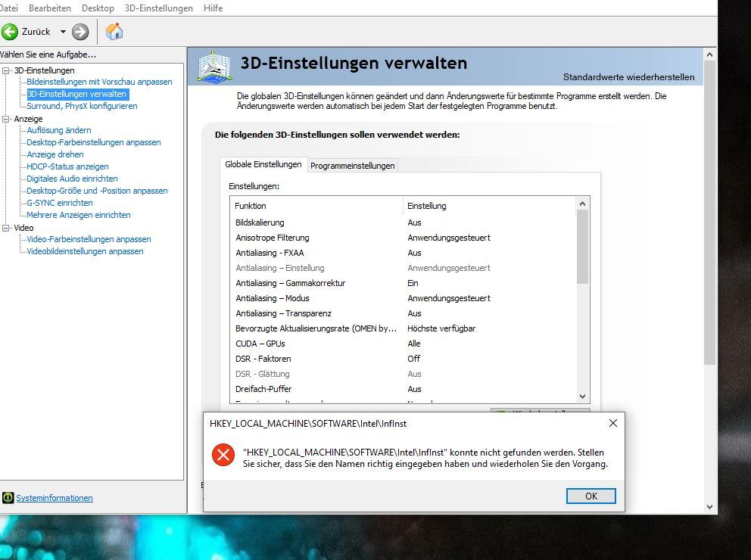Select the Dreifach-Puffer row
751x560 pixels.
pos(404,389)
